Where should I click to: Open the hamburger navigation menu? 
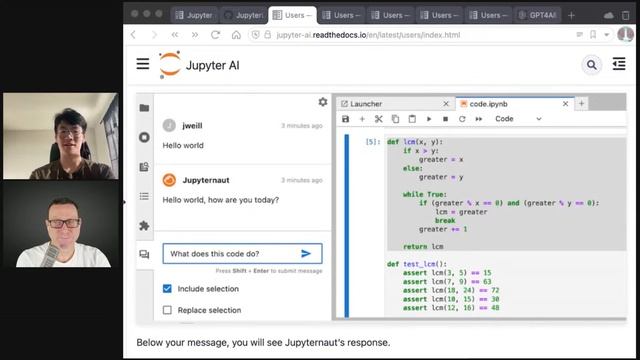[x=143, y=64]
